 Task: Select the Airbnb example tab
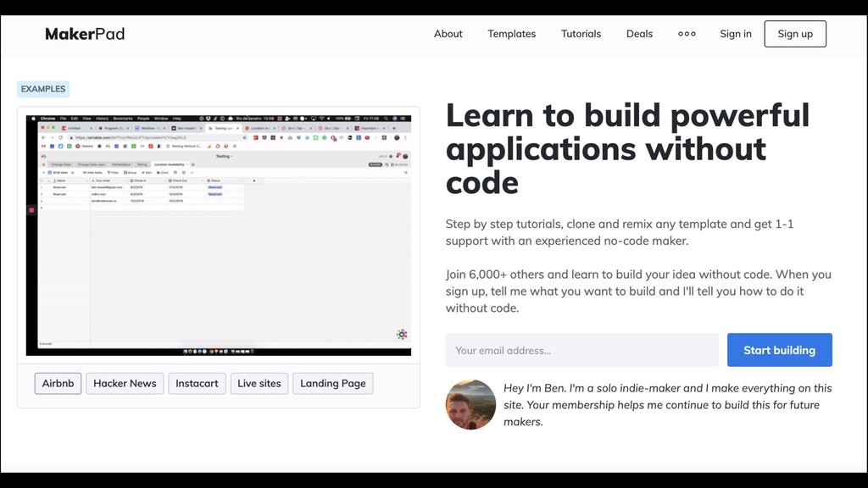(x=58, y=383)
